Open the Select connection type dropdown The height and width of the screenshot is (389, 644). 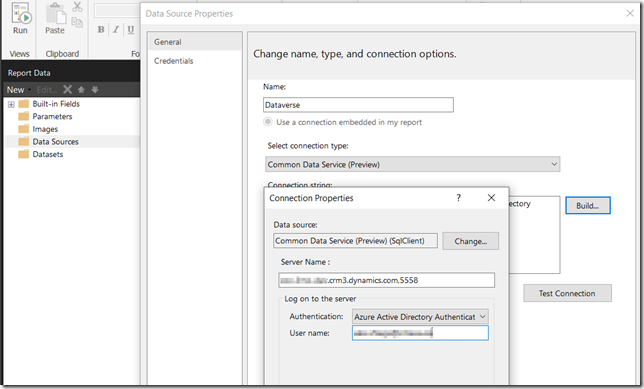(x=412, y=164)
